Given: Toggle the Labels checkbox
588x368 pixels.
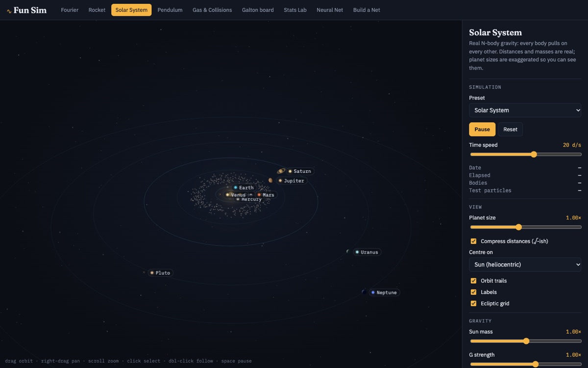Looking at the screenshot, I should click(473, 292).
